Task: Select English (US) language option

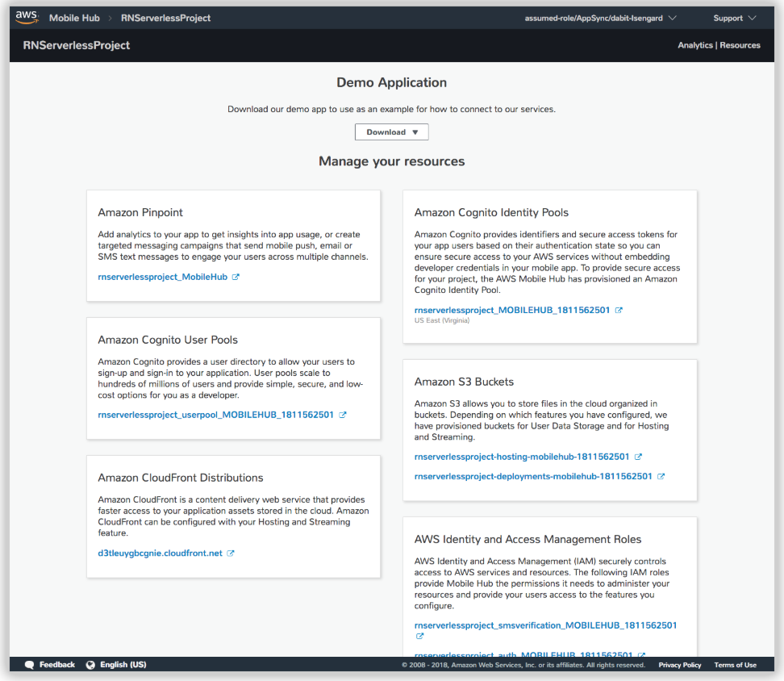Action: tap(123, 665)
